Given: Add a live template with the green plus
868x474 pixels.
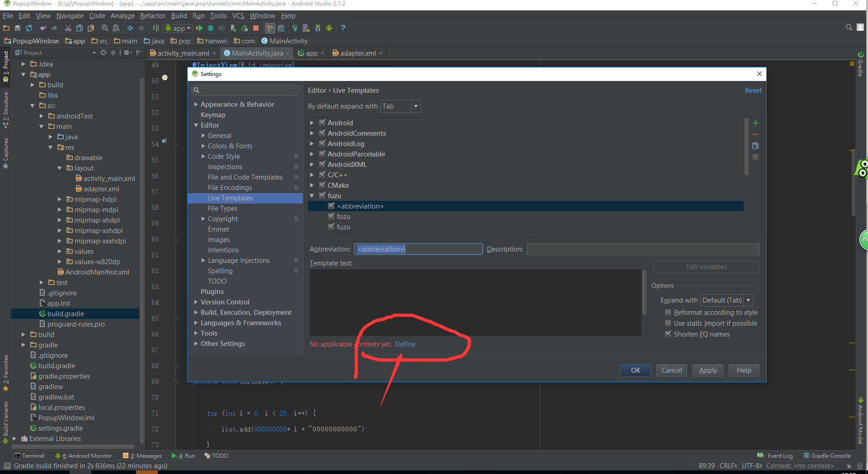Looking at the screenshot, I should pos(755,123).
